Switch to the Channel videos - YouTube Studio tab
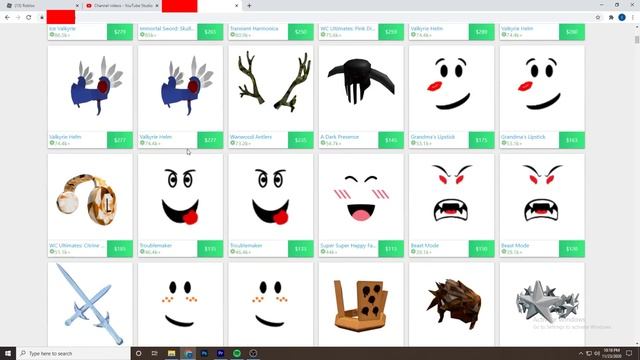The width and height of the screenshot is (640, 360). pyautogui.click(x=122, y=6)
